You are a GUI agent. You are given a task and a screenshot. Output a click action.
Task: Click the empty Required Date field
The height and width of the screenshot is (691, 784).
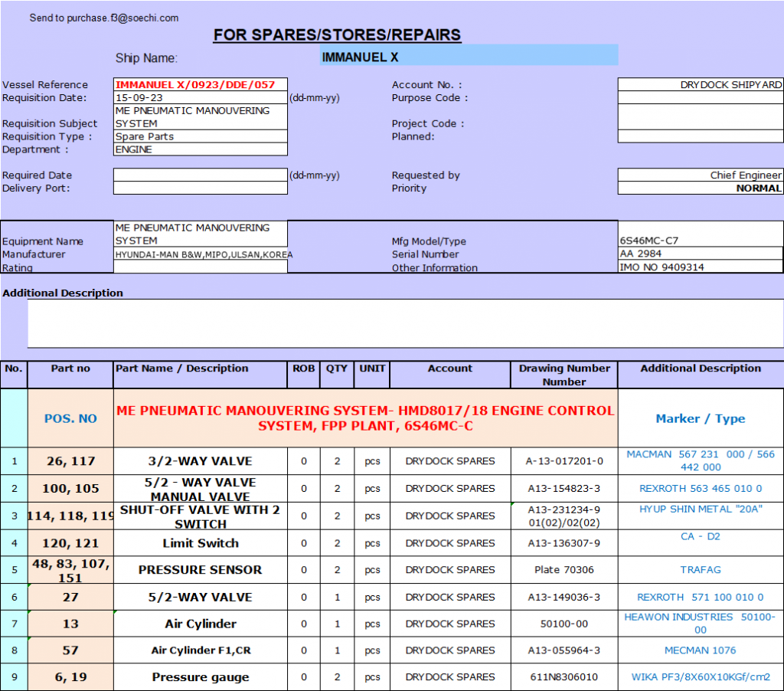tap(200, 175)
